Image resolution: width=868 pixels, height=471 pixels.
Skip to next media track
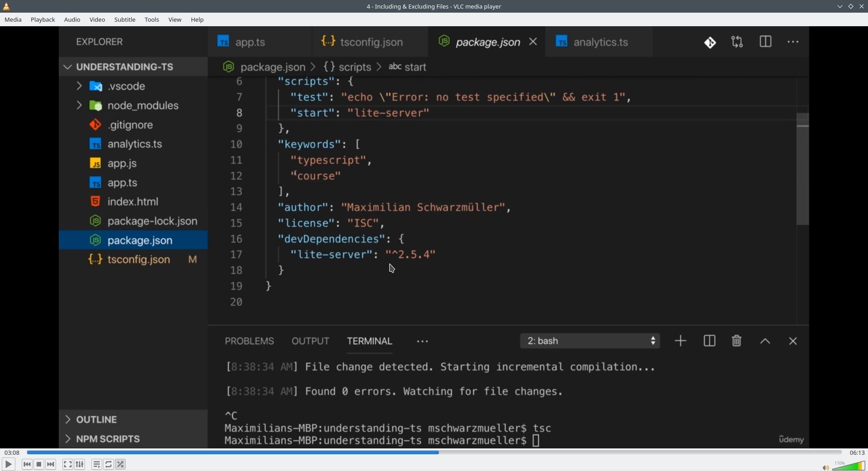pyautogui.click(x=51, y=464)
